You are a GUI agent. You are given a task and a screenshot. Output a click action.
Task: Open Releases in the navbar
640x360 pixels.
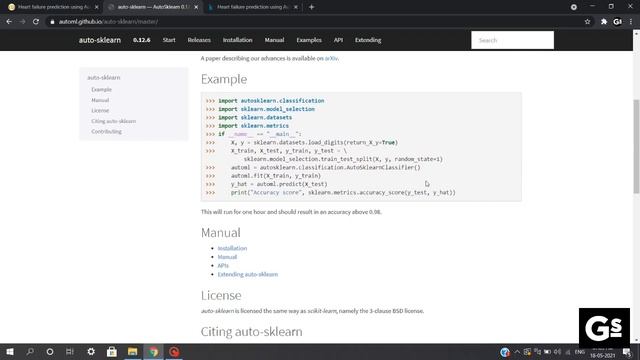click(199, 40)
